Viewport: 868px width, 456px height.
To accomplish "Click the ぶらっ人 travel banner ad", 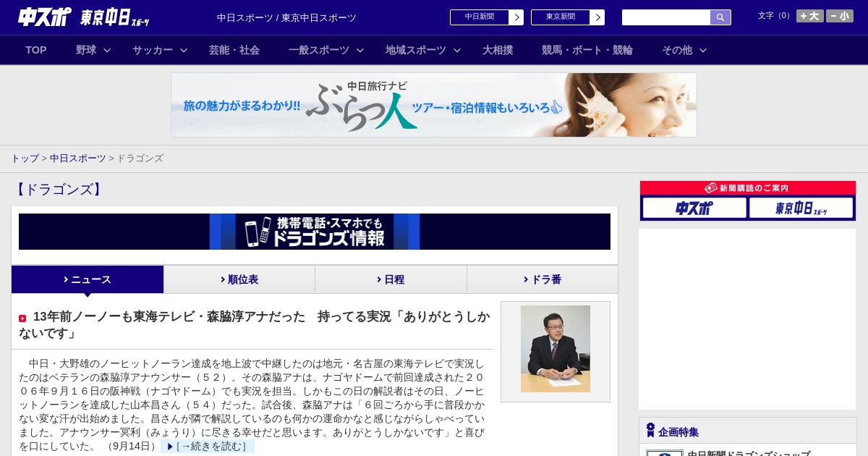I will point(434,105).
